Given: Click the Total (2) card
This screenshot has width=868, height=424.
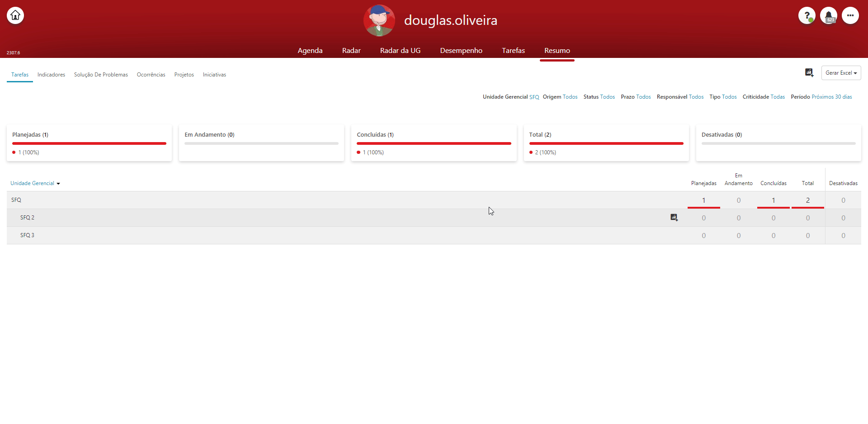Looking at the screenshot, I should [x=606, y=143].
